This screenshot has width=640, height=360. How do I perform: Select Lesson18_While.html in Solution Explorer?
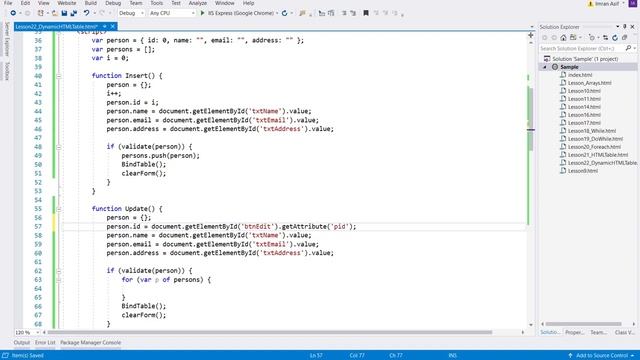coord(592,131)
